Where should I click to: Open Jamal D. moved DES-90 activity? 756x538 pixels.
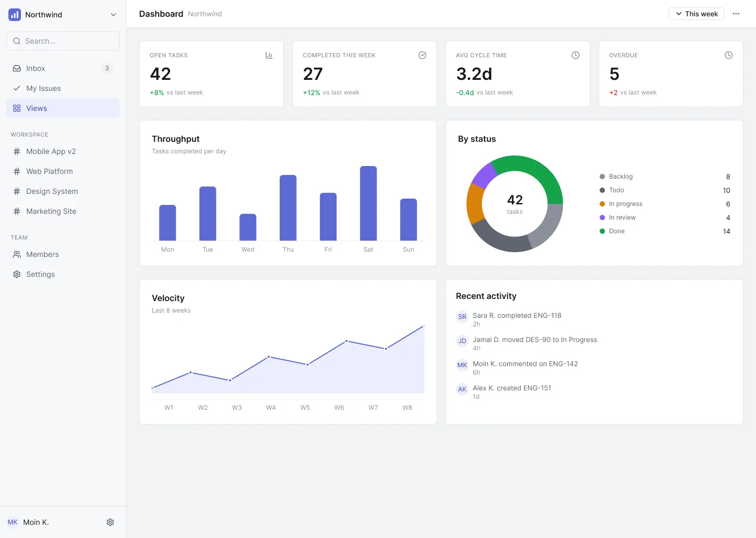pyautogui.click(x=594, y=344)
